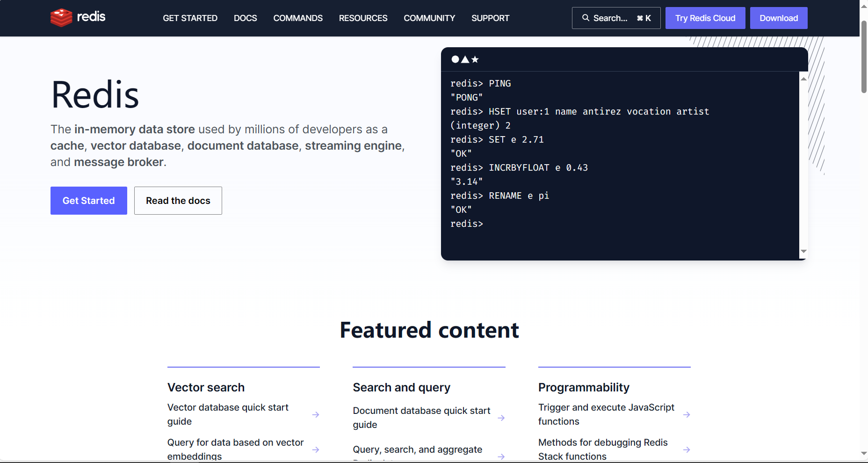Click the terminal scrollbar up arrow
868x463 pixels.
pyautogui.click(x=803, y=79)
